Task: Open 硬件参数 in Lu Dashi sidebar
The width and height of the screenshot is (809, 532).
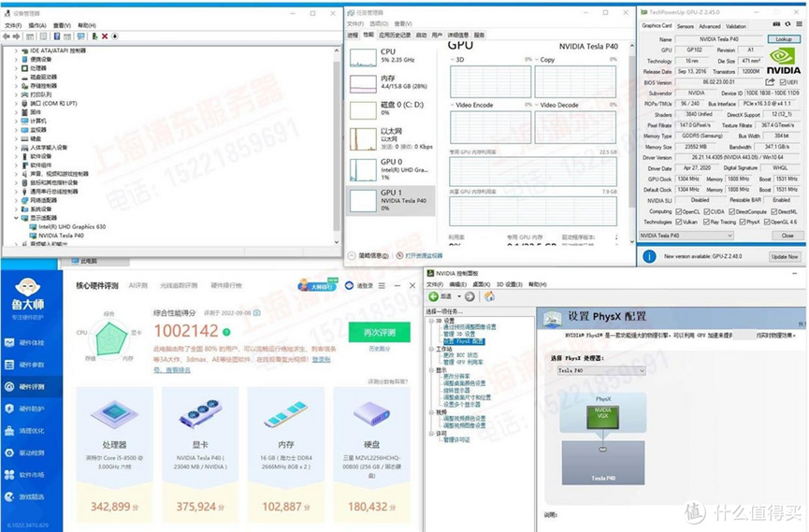Action: (x=25, y=365)
